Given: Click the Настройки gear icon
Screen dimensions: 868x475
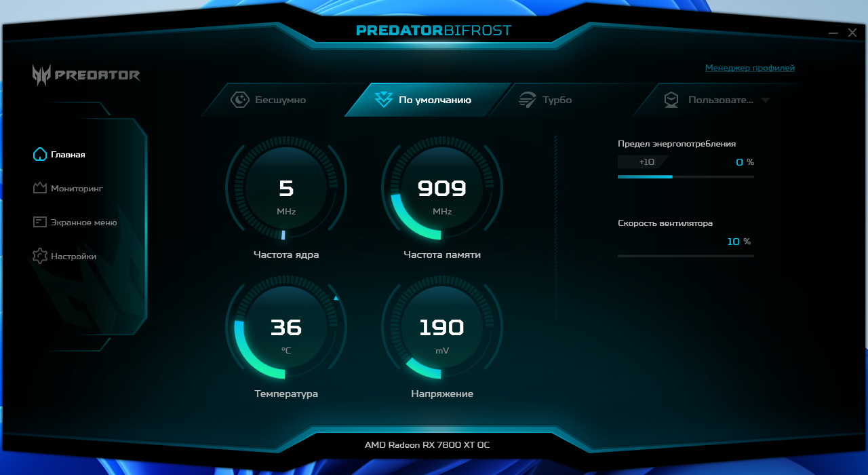Looking at the screenshot, I should [39, 256].
